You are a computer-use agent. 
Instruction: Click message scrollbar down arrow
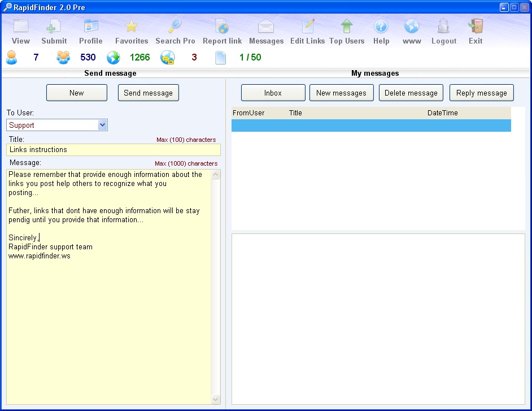pos(215,399)
